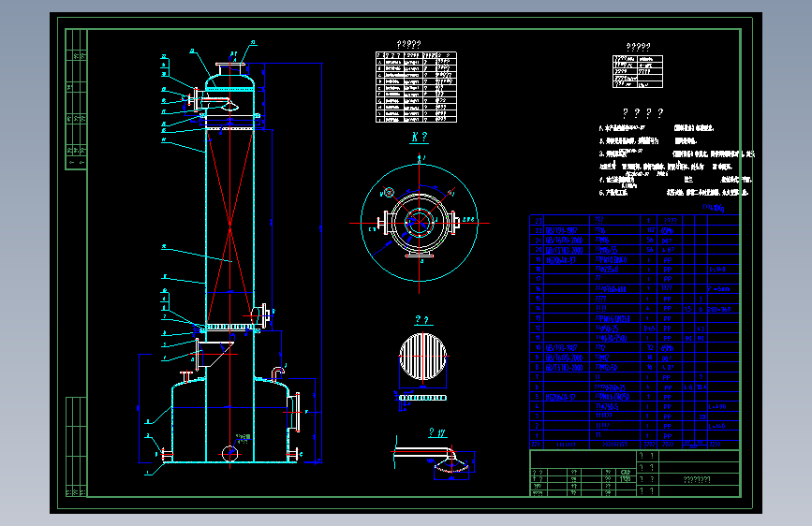
Task: Select the round slotted sieve plate detail
Action: tap(422, 357)
